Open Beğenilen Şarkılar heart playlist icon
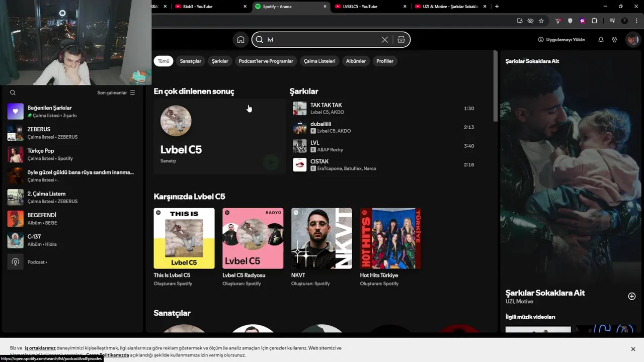Viewport: 644px width, 362px height. click(16, 112)
